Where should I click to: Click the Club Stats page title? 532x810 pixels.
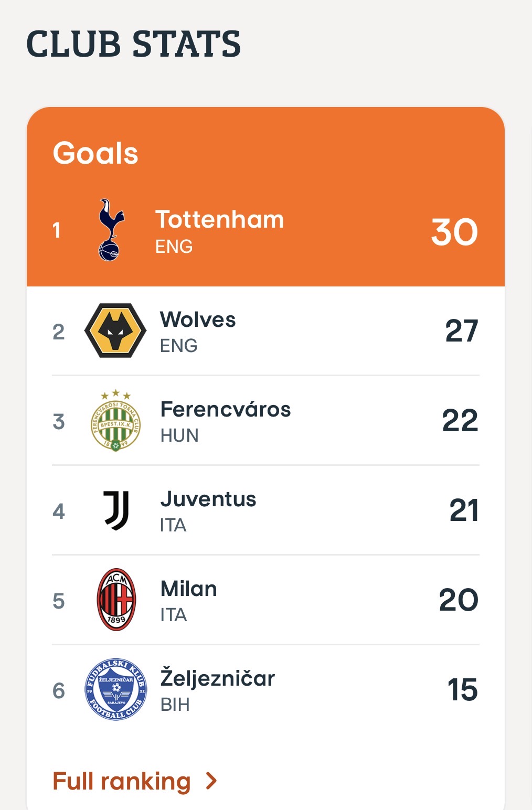(133, 44)
